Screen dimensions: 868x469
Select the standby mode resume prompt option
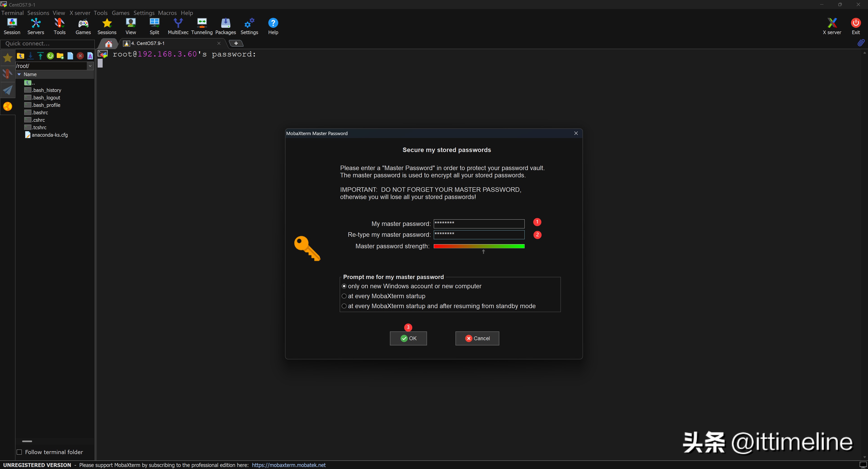(x=344, y=306)
